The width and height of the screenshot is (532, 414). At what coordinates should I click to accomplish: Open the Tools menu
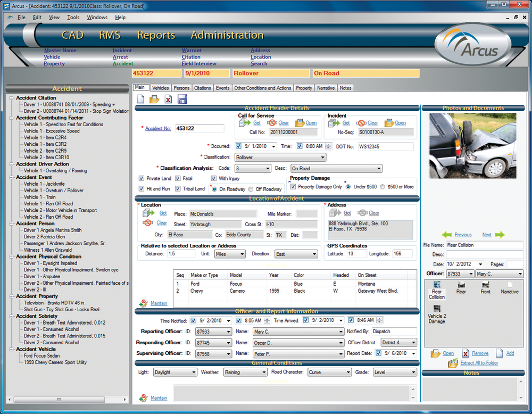[73, 18]
